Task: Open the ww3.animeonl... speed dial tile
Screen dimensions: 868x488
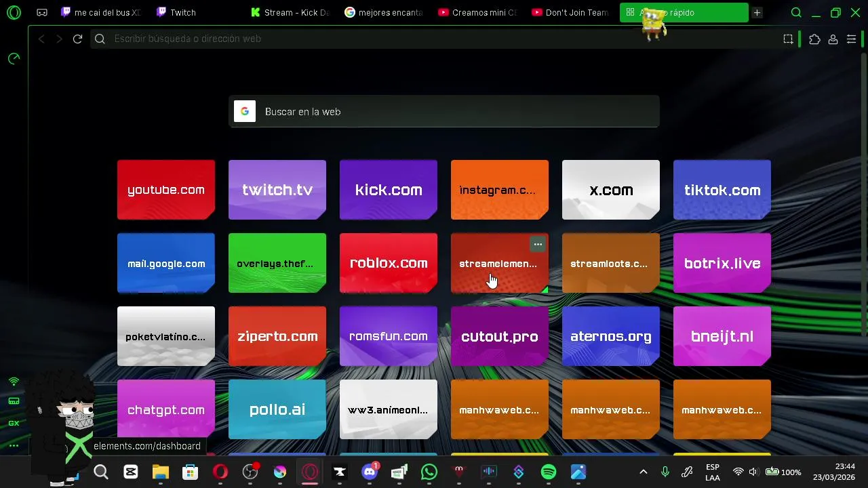Action: pos(389,409)
